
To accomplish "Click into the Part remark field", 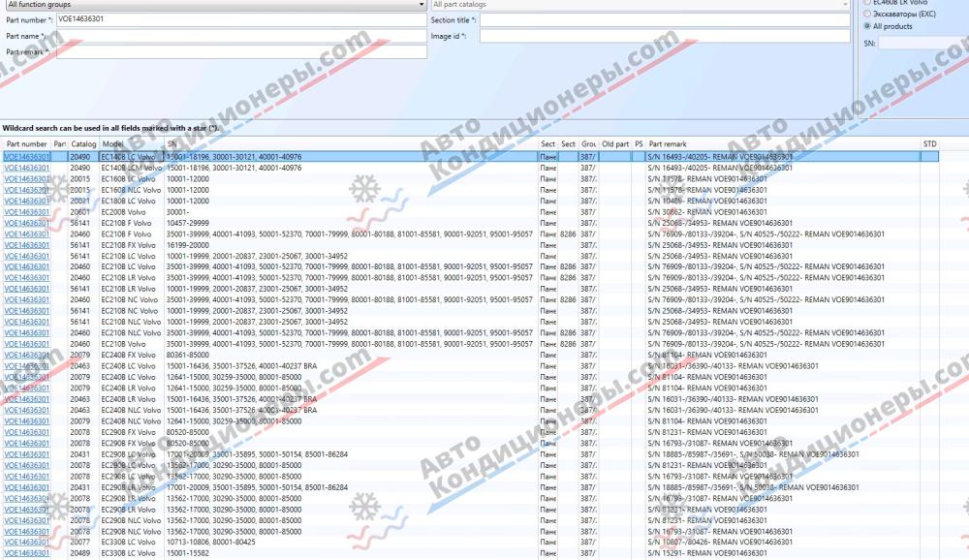I will (x=241, y=52).
